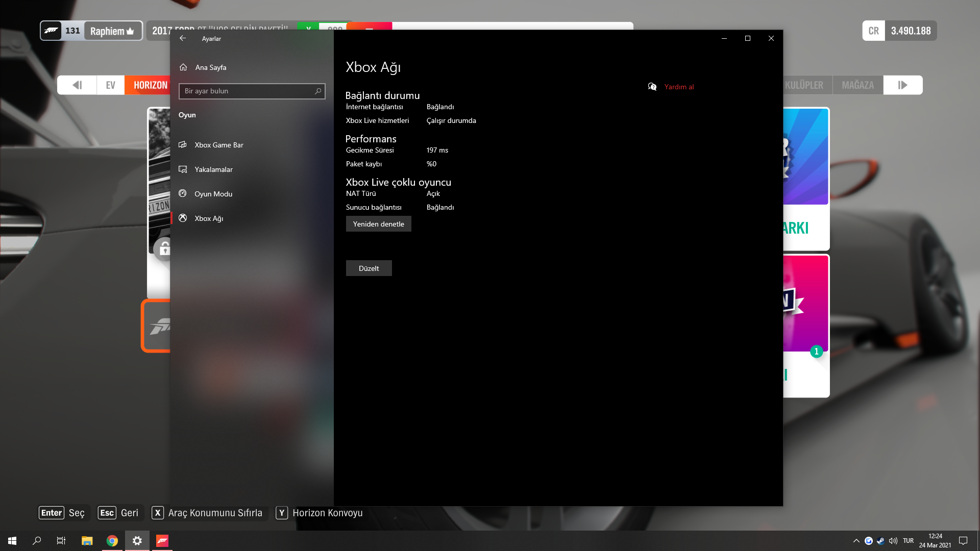Switch to Forza Horizon on taskbar

tap(162, 541)
